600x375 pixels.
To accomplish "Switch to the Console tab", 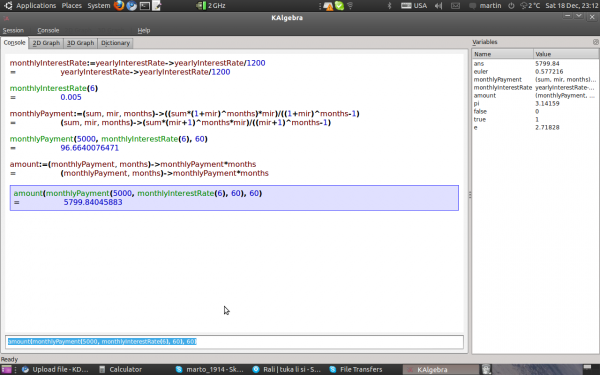I will [15, 42].
